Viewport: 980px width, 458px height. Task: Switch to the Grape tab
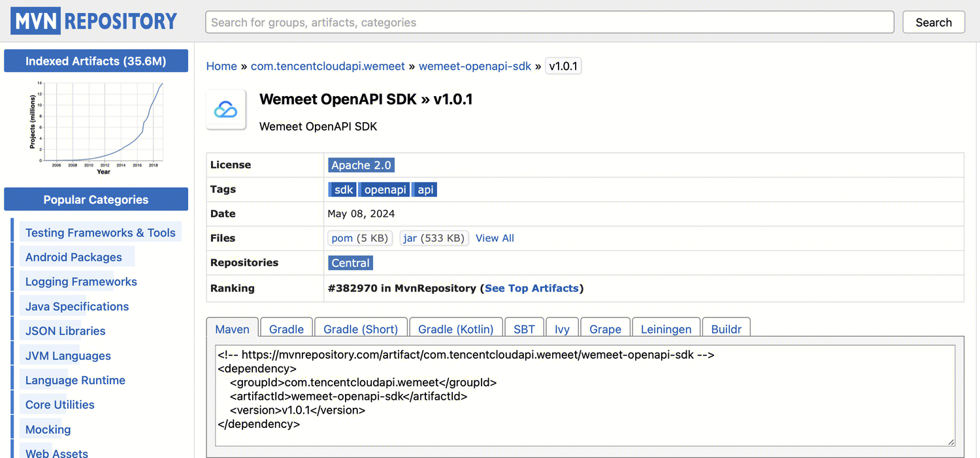point(605,329)
